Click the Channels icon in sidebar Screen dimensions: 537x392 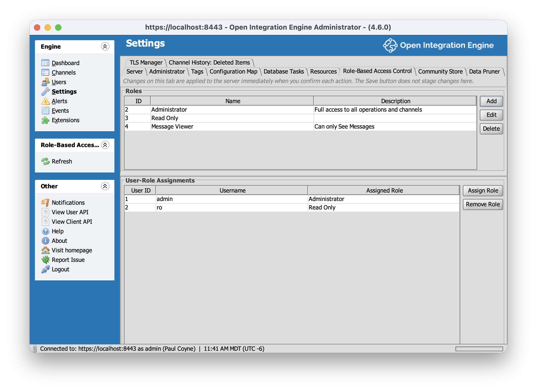(45, 72)
